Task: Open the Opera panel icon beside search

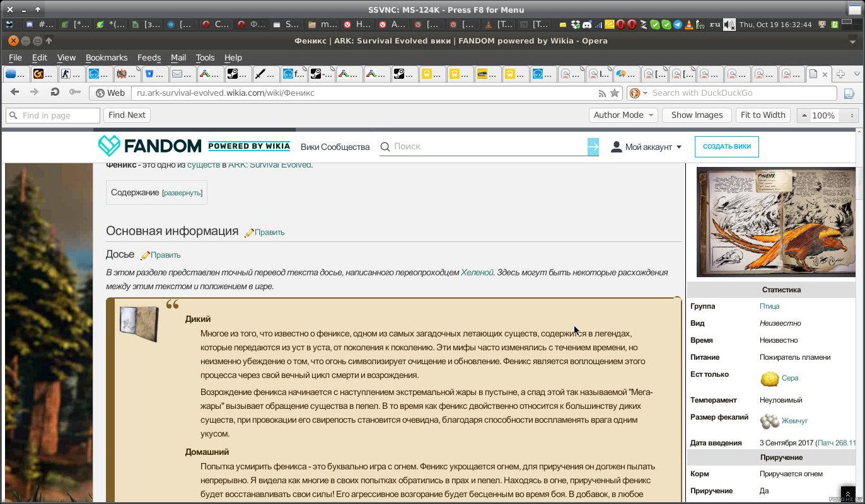Action: click(849, 93)
